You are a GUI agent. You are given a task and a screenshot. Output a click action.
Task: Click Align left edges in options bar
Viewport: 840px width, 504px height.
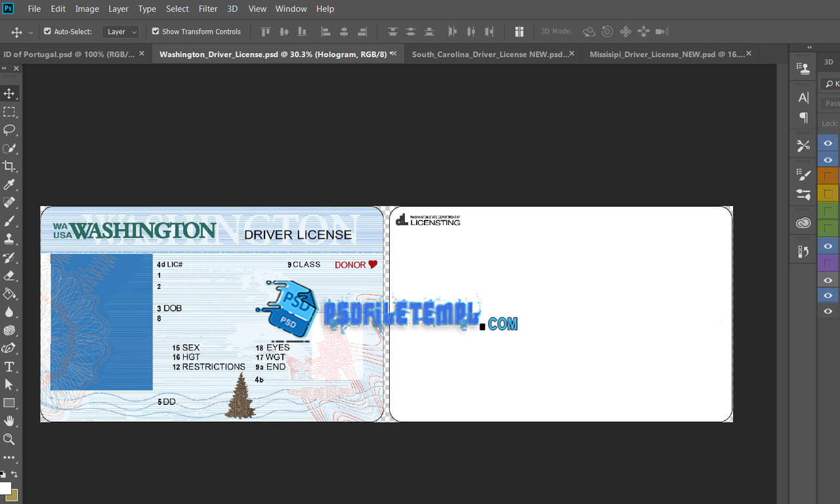(325, 31)
